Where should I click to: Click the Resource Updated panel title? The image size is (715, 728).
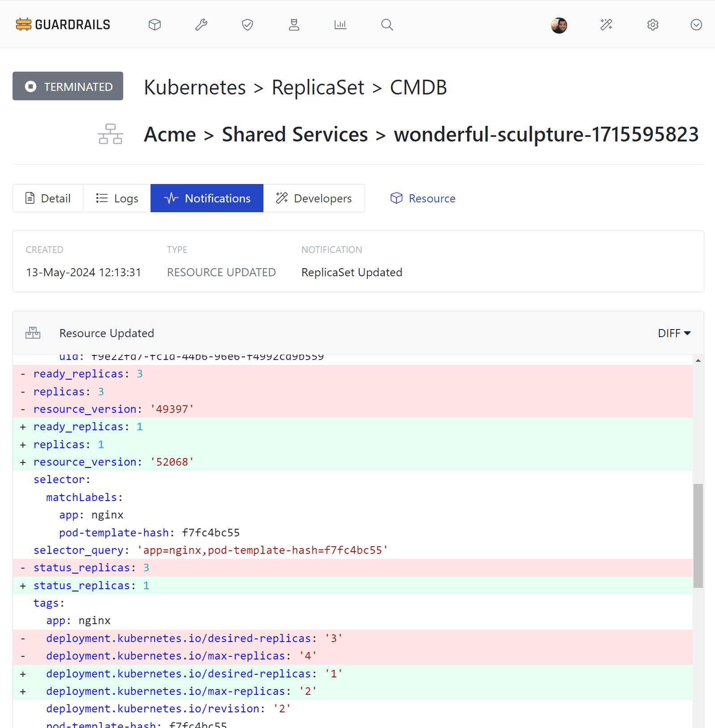pyautogui.click(x=107, y=333)
